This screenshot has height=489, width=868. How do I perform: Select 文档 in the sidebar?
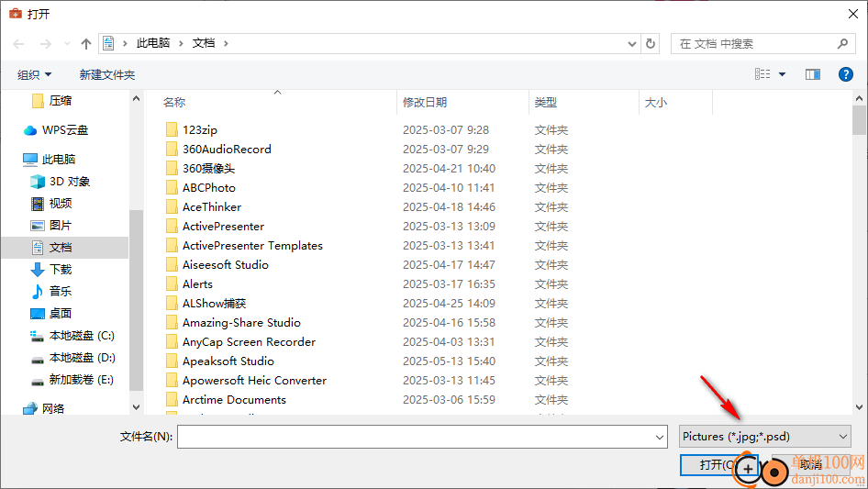(x=65, y=248)
